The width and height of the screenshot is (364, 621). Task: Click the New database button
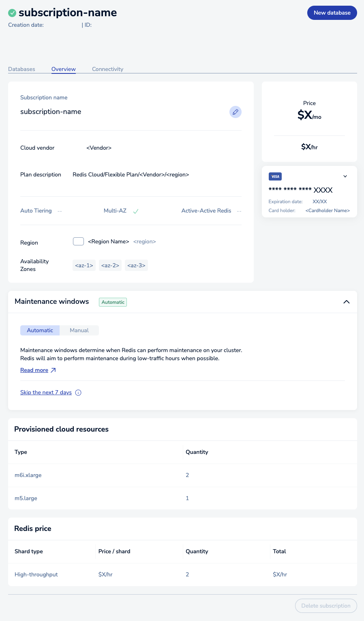tap(332, 13)
